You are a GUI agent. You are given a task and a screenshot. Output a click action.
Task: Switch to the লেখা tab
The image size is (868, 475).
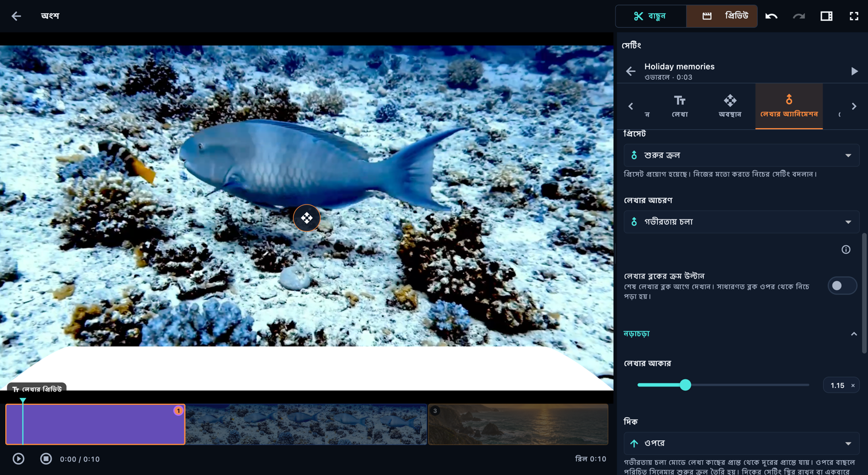pyautogui.click(x=680, y=106)
